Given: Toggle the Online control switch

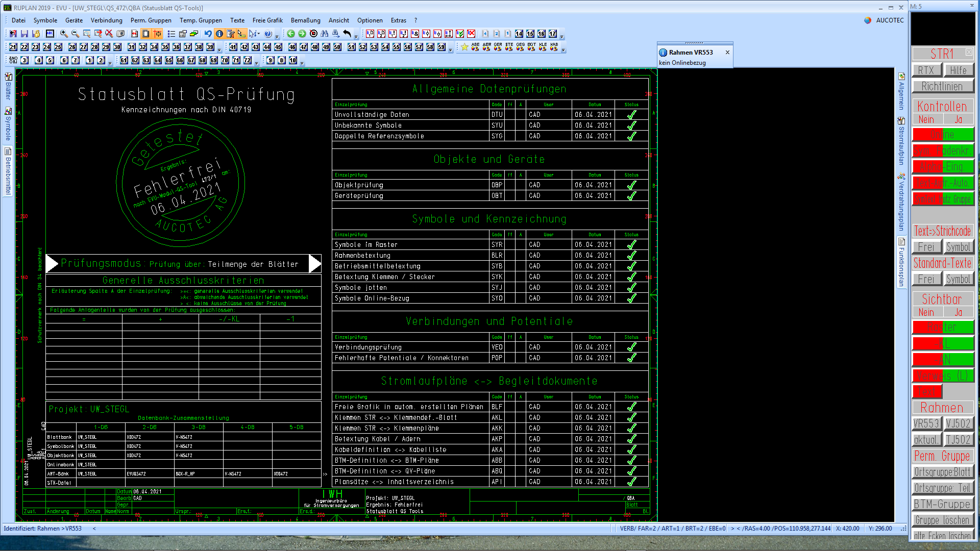Looking at the screenshot, I should pos(943,135).
